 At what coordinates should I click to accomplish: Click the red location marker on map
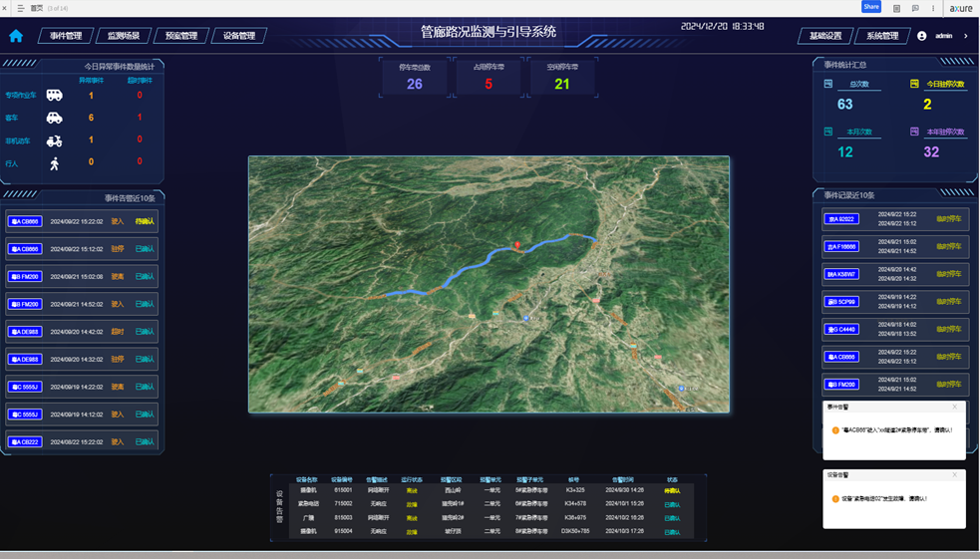tap(516, 245)
